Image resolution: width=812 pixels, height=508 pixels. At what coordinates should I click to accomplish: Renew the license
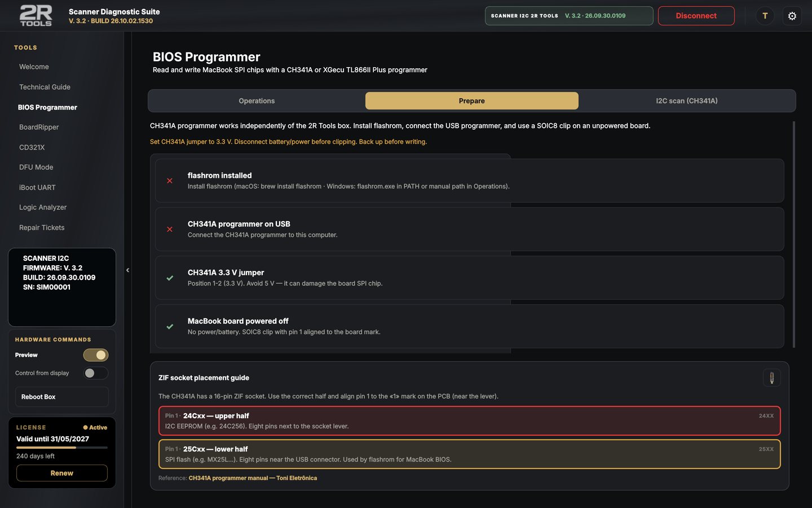62,473
